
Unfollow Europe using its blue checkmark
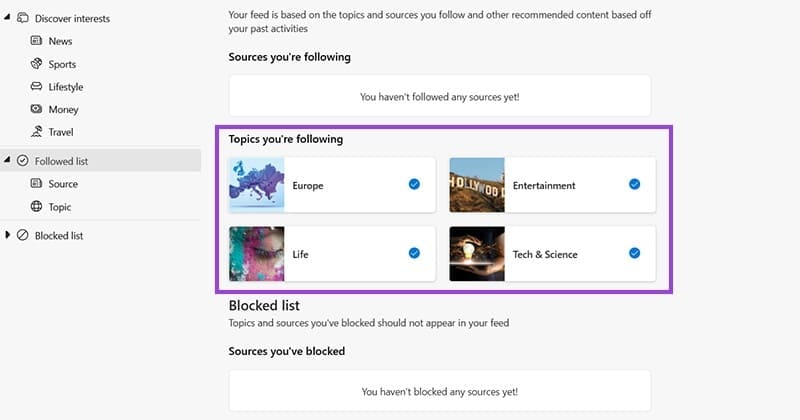414,184
